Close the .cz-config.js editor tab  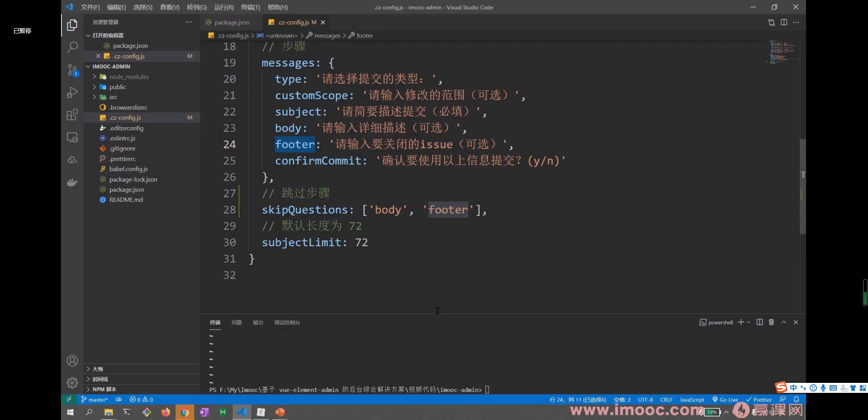pos(323,22)
